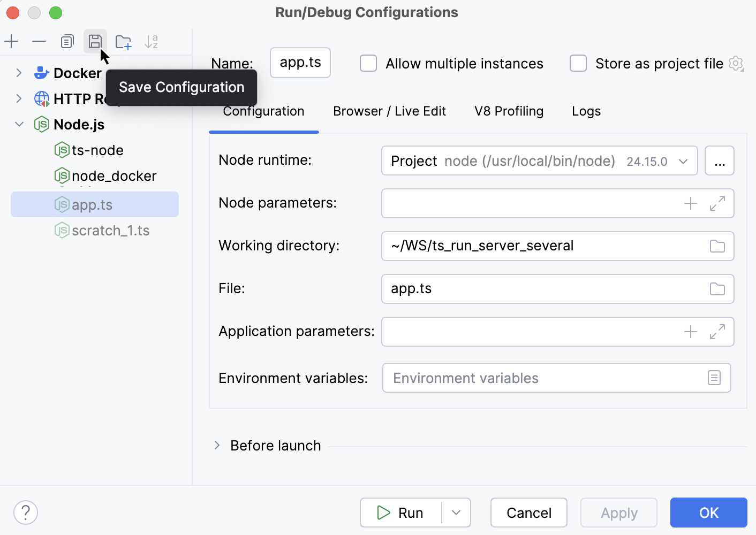Image resolution: width=756 pixels, height=535 pixels.
Task: Confirm with the OK button
Action: tap(709, 513)
